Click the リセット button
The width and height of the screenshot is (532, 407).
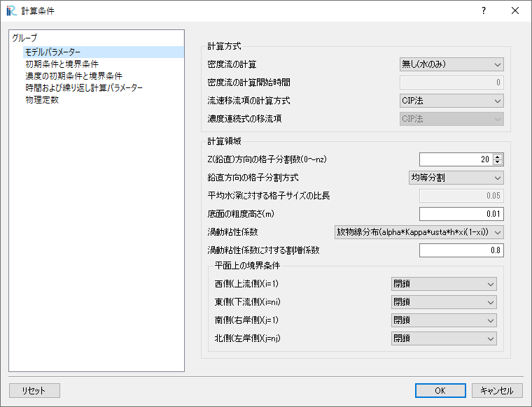34,390
